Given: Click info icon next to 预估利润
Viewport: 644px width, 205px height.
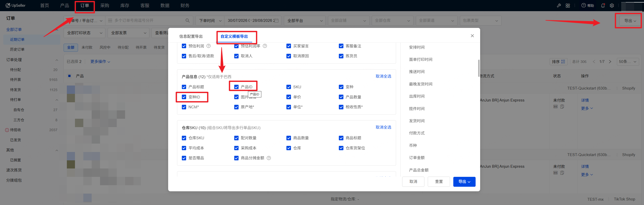Looking at the screenshot, I should [208, 46].
